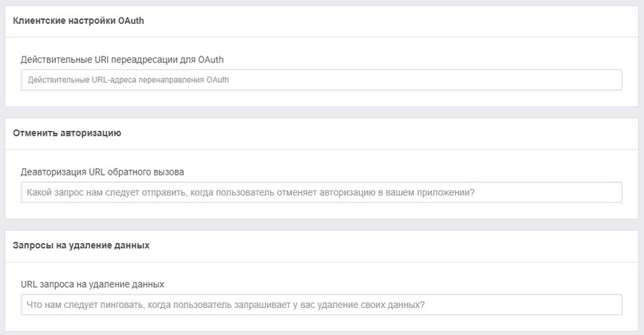Click placeholder text starting 'Какой запрос нам следует'
Viewport: 644px width, 335px height.
[251, 192]
